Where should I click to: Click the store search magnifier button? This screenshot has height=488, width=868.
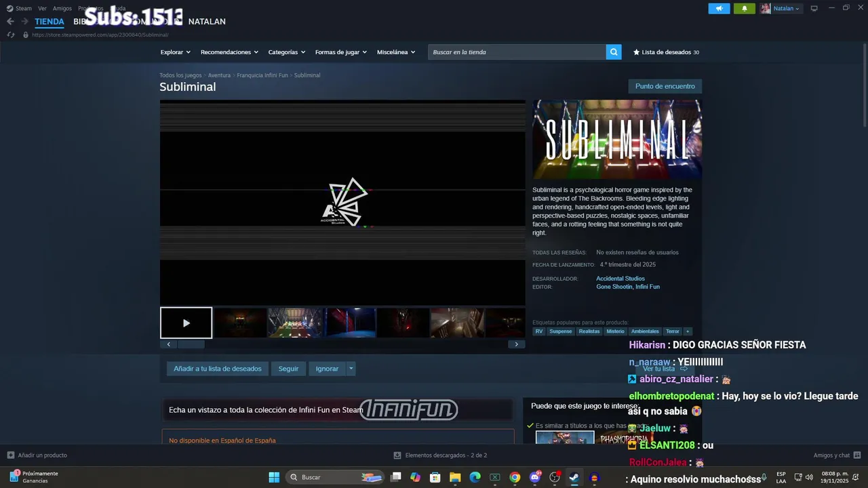[614, 52]
